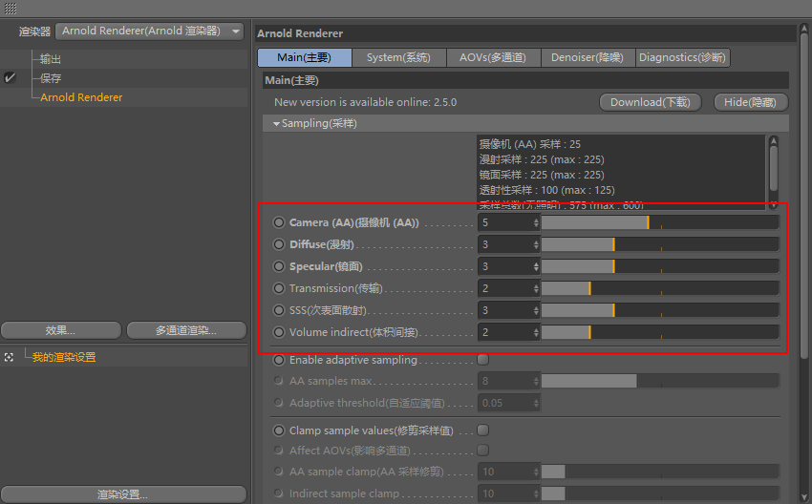Click the Transmission slider bar
The height and width of the screenshot is (504, 812).
pyautogui.click(x=660, y=288)
